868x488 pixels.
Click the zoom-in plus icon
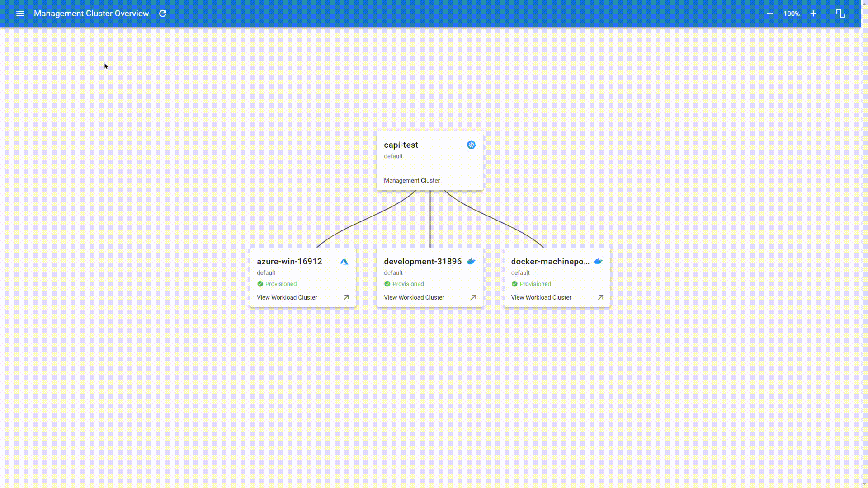pyautogui.click(x=813, y=14)
